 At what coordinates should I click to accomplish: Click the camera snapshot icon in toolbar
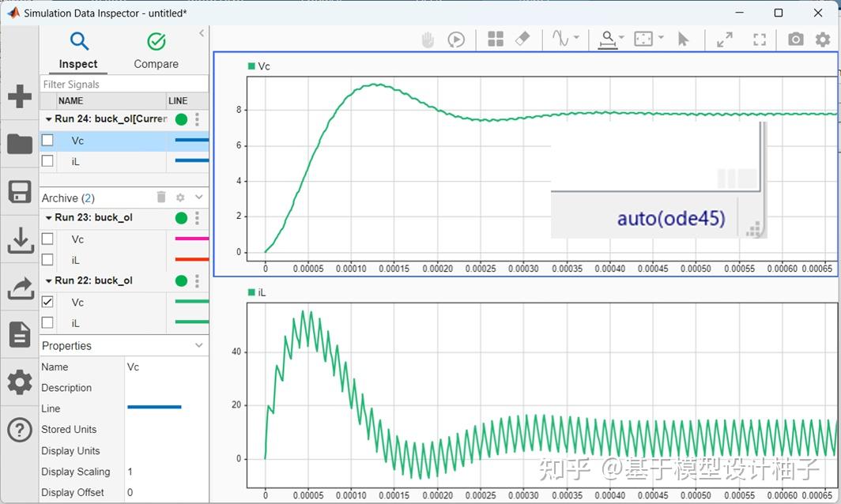tap(795, 39)
